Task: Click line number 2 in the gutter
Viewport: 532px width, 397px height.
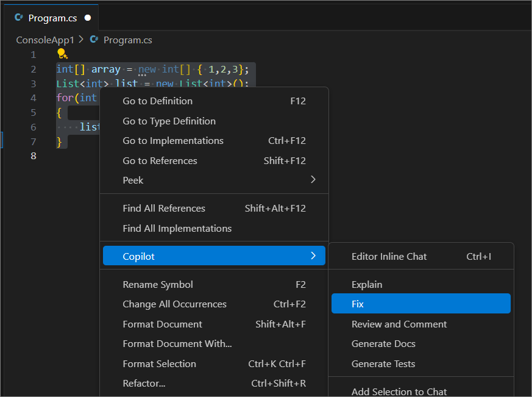Action: point(34,70)
